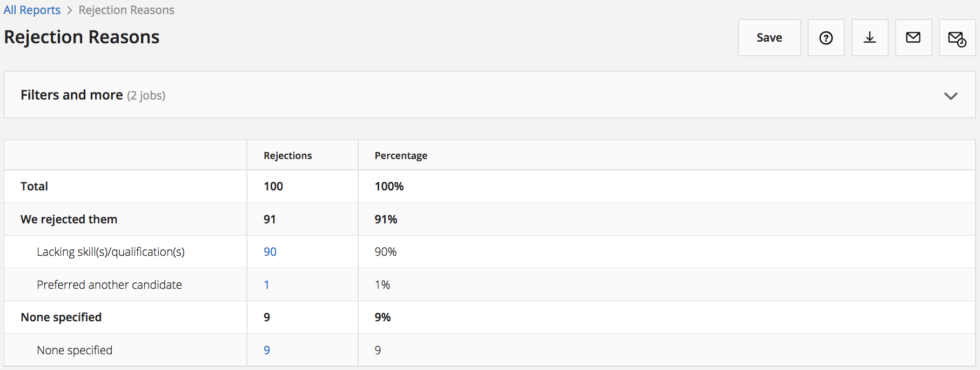Click the Rejection Reasons breadcrumb text
This screenshot has height=370, width=980.
pyautogui.click(x=126, y=10)
